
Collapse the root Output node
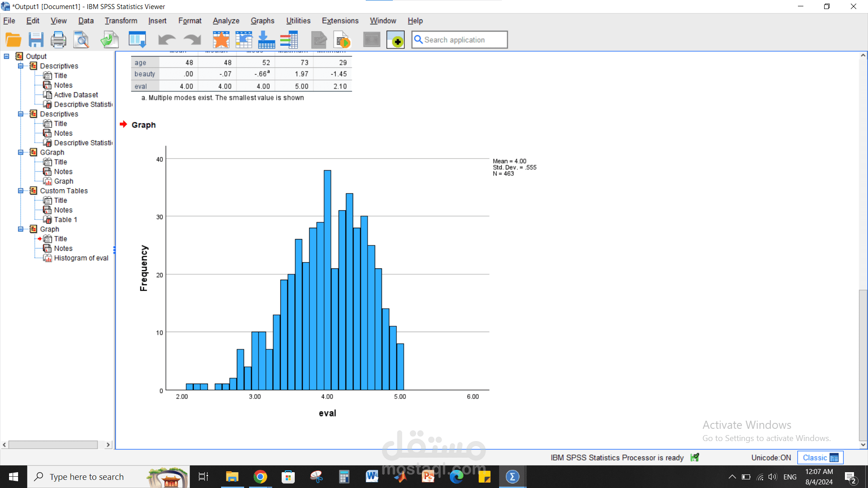coord(7,56)
